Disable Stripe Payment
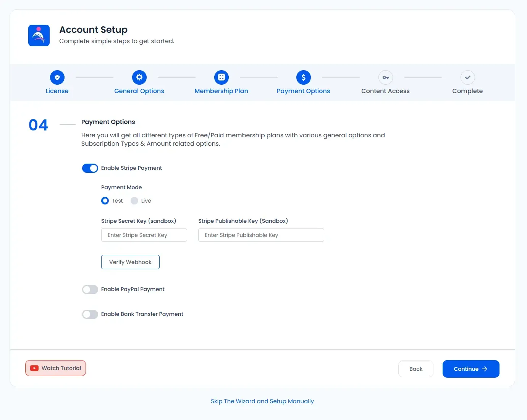 pyautogui.click(x=90, y=168)
